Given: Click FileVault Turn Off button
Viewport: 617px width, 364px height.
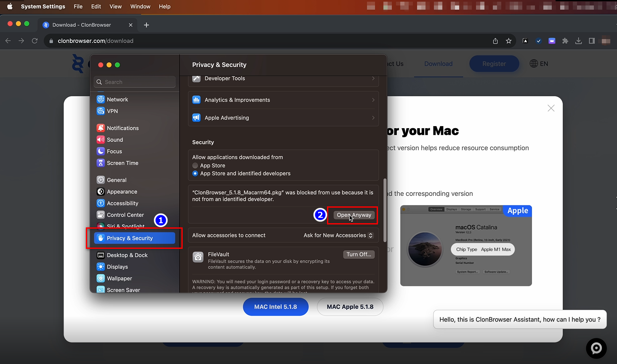Looking at the screenshot, I should 359,254.
